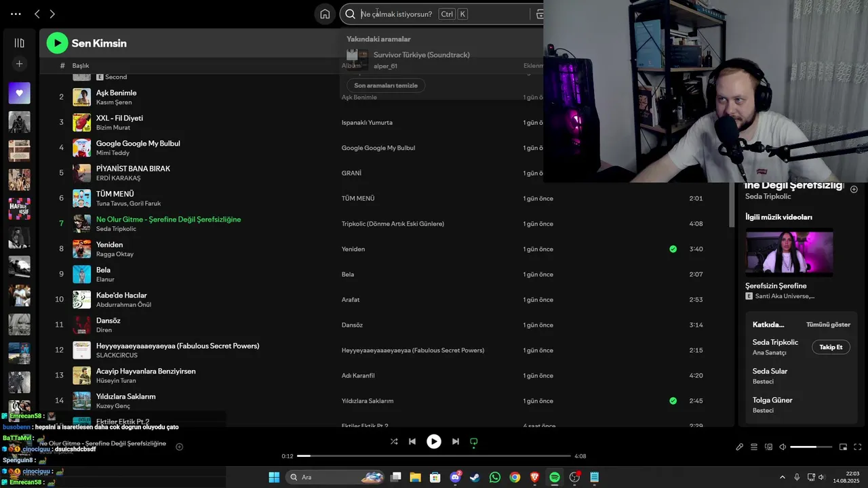The image size is (868, 488).
Task: Click the Google Google My Bulbul cover art
Action: click(81, 148)
